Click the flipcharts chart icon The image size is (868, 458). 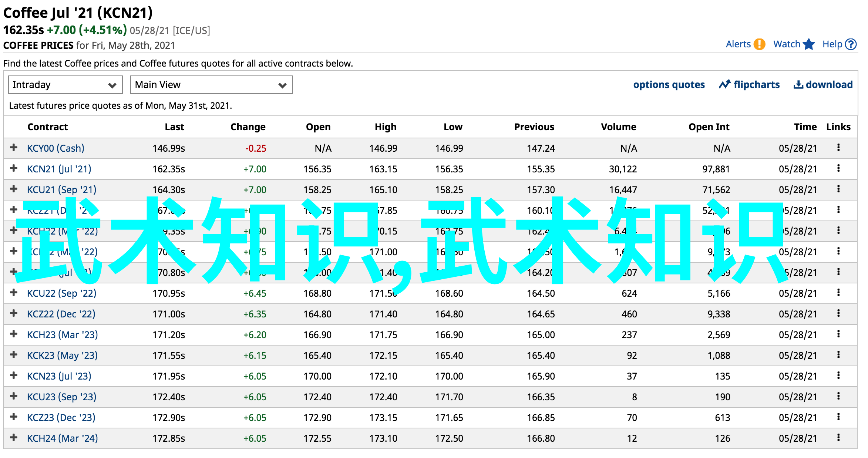(x=725, y=84)
